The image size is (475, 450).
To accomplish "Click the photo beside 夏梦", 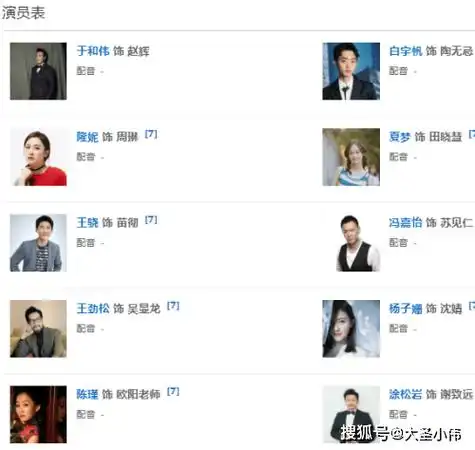I will (x=351, y=157).
